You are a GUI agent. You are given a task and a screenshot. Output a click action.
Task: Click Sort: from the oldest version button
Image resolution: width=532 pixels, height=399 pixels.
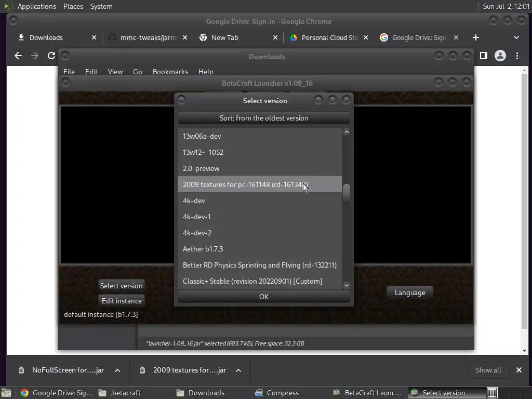point(263,118)
